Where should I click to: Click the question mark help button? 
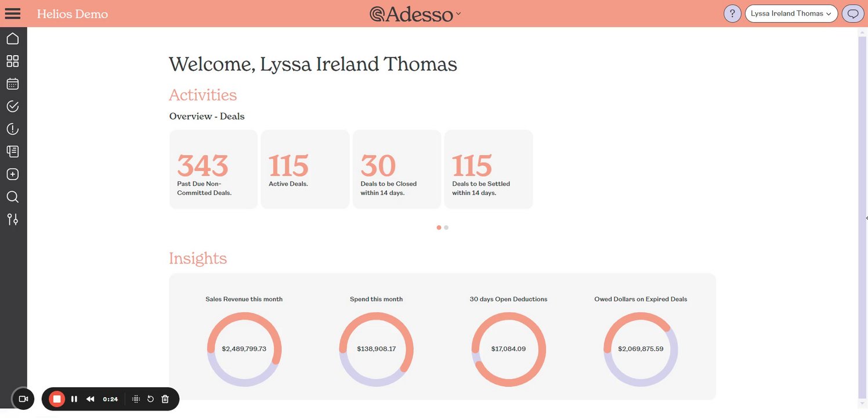(x=732, y=13)
